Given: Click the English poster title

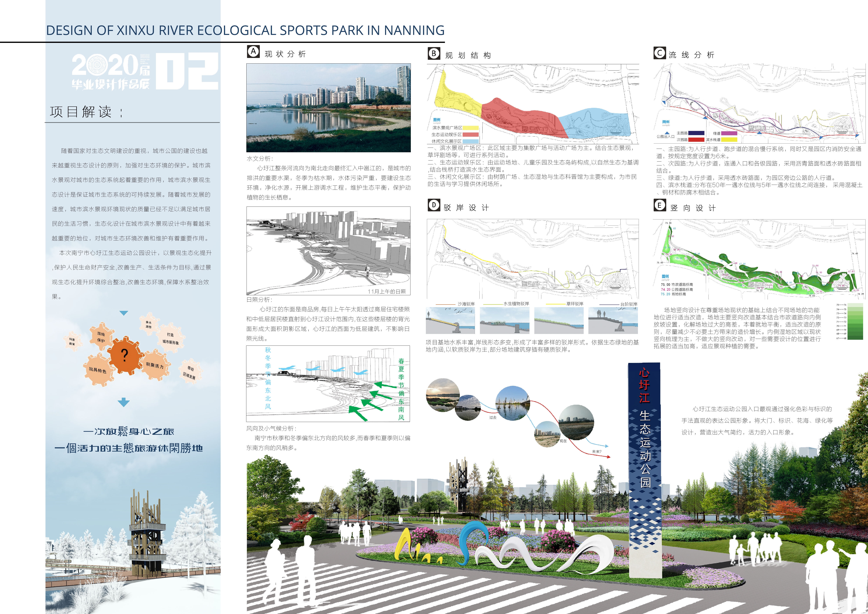Looking at the screenshot, I should point(245,30).
